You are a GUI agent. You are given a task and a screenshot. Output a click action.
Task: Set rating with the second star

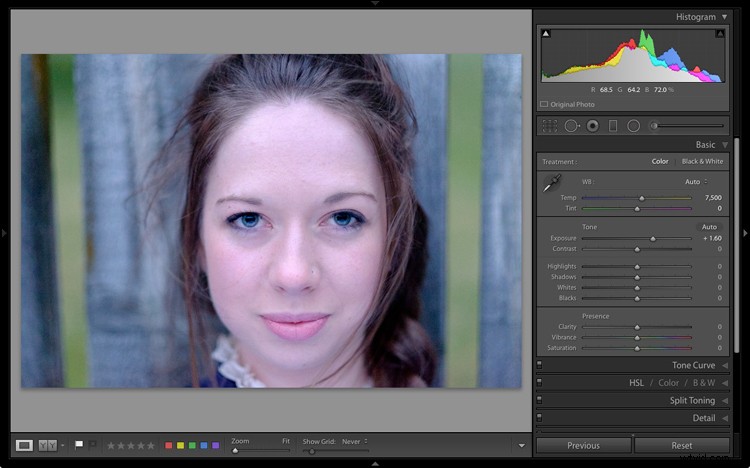(x=121, y=446)
